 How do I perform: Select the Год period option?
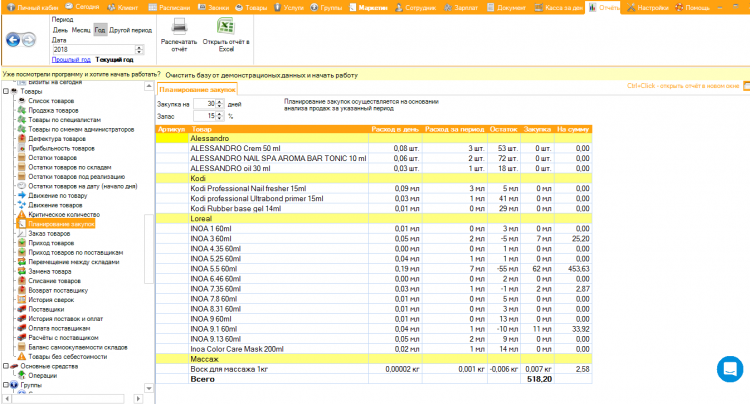click(x=100, y=30)
